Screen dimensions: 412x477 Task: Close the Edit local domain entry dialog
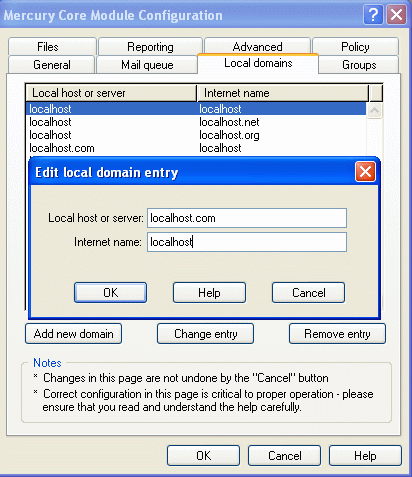coord(365,172)
